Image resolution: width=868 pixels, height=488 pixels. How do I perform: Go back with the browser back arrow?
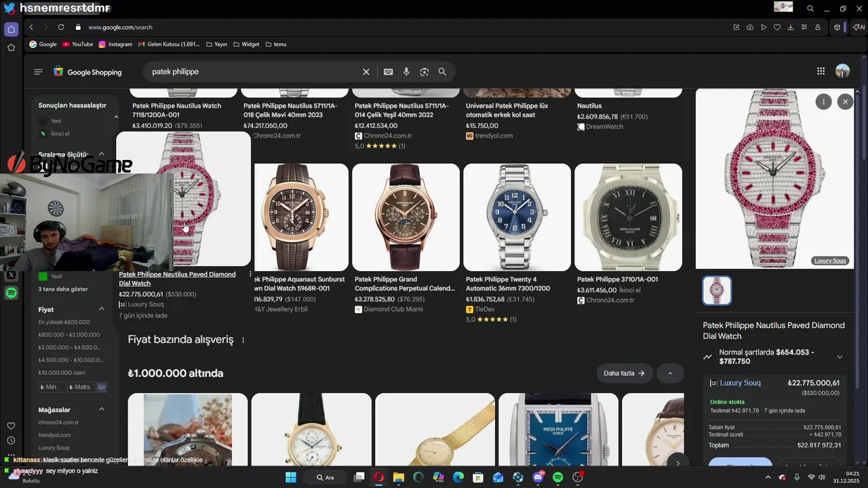31,27
